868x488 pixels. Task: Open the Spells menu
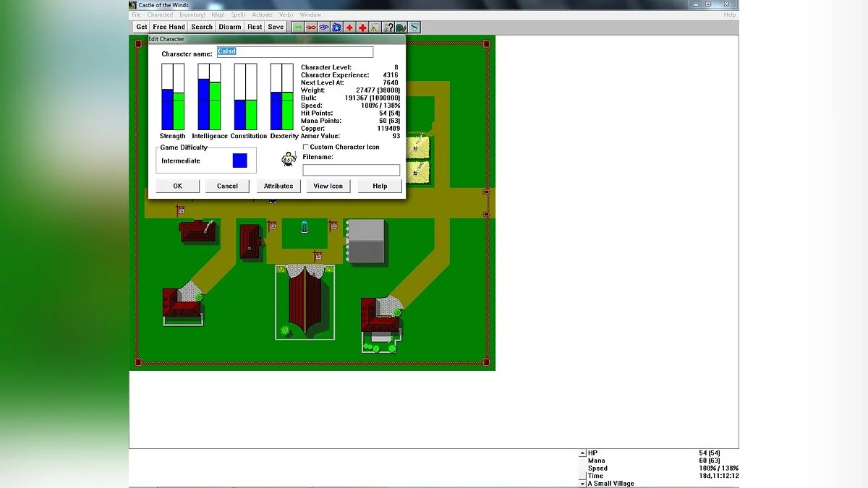tap(238, 14)
